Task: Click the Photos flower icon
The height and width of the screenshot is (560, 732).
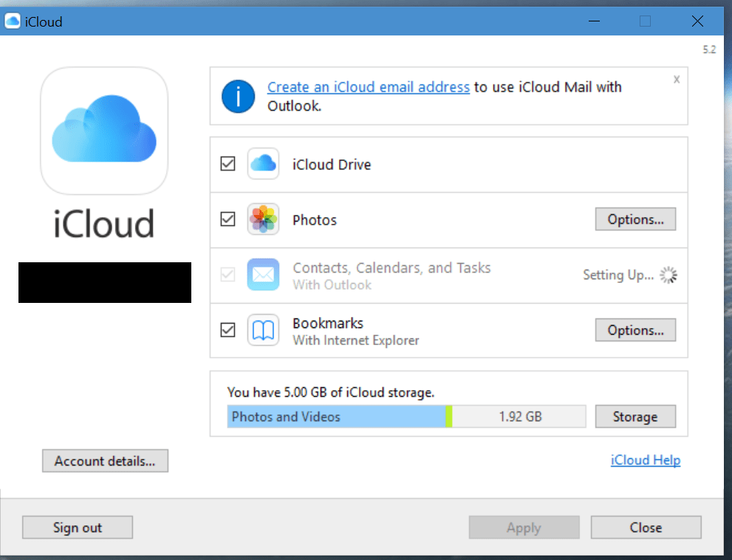Action: (x=263, y=219)
